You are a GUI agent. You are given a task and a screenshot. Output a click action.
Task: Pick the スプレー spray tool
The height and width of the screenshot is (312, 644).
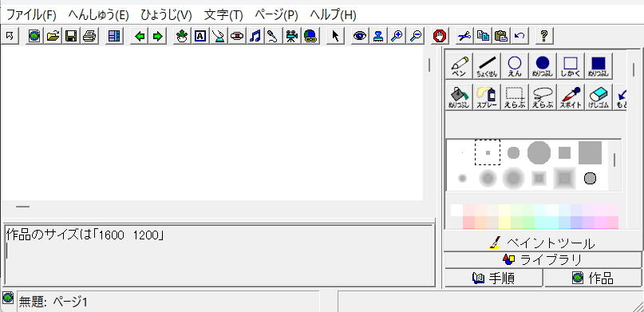487,97
